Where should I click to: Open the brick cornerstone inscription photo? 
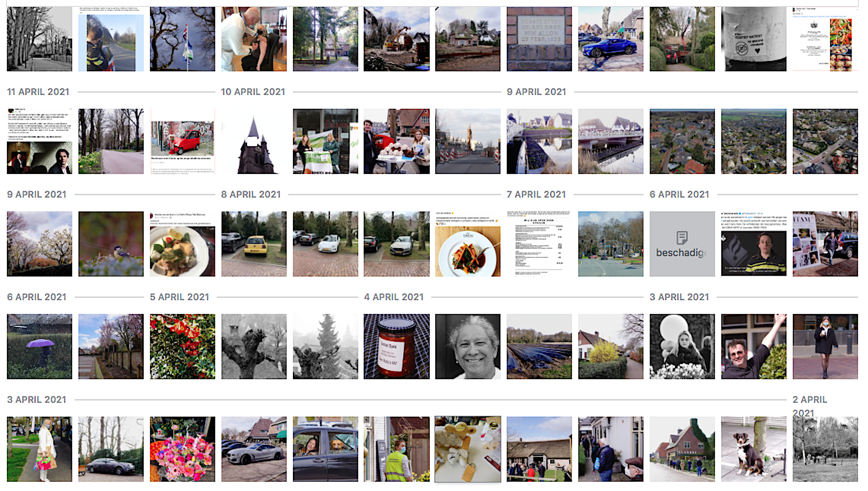click(x=539, y=39)
